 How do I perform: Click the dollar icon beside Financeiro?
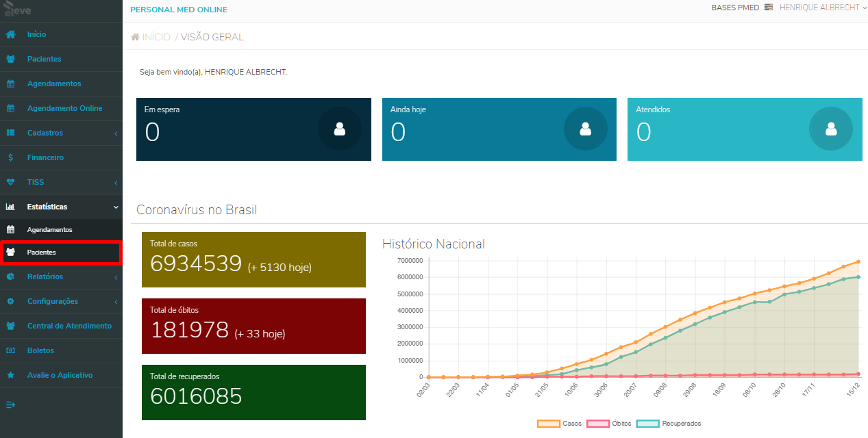pos(10,157)
